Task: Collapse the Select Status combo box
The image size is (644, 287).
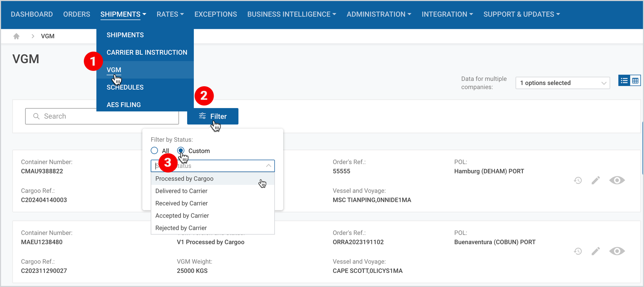Action: (268, 166)
